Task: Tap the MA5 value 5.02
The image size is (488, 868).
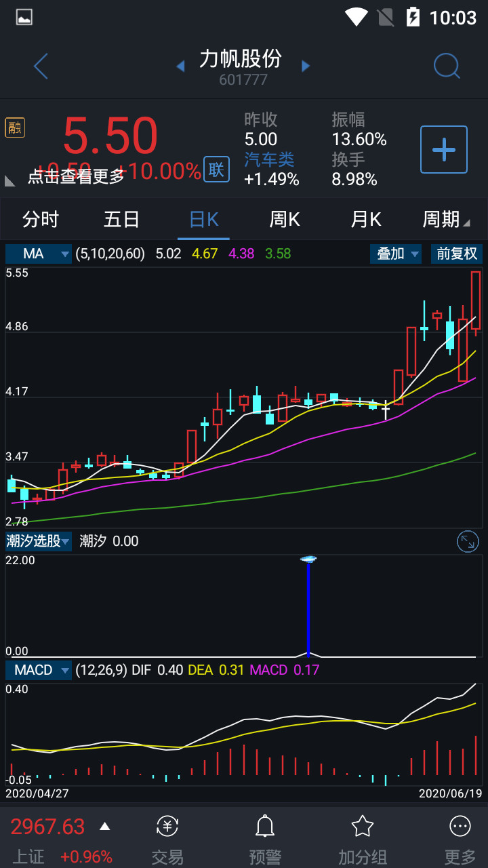Action: pyautogui.click(x=169, y=254)
